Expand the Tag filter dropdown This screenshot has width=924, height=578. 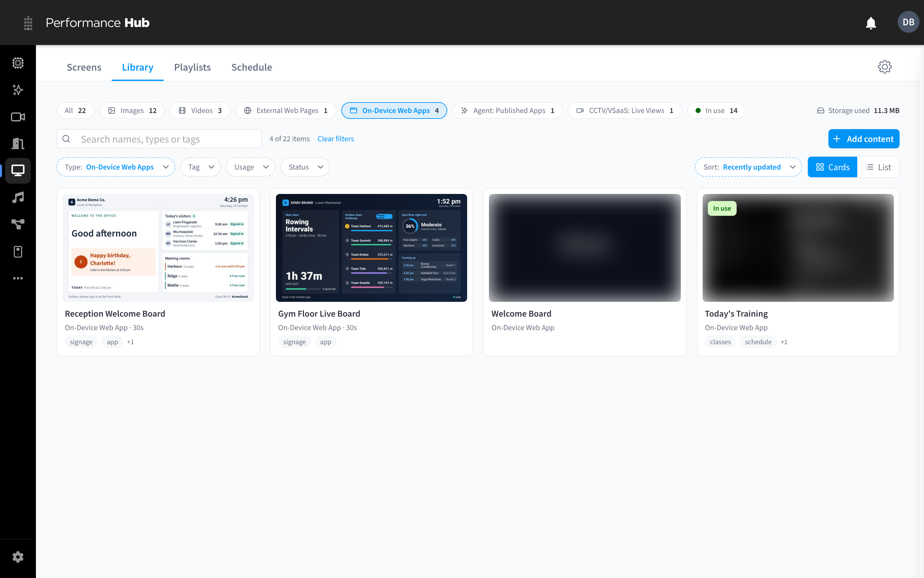201,167
